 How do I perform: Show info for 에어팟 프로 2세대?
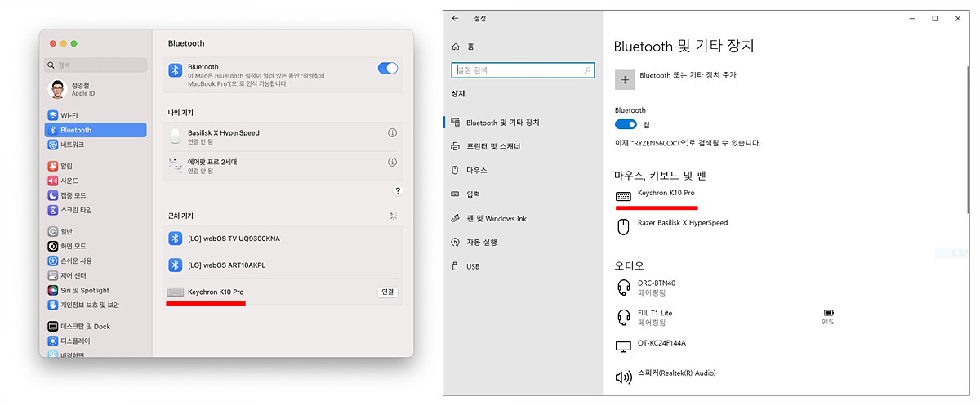pyautogui.click(x=392, y=163)
